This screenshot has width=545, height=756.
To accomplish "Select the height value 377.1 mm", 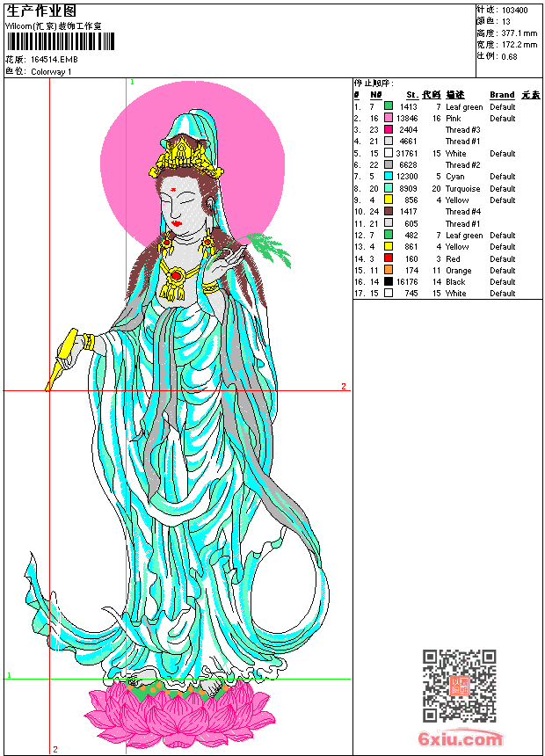I will coord(520,33).
